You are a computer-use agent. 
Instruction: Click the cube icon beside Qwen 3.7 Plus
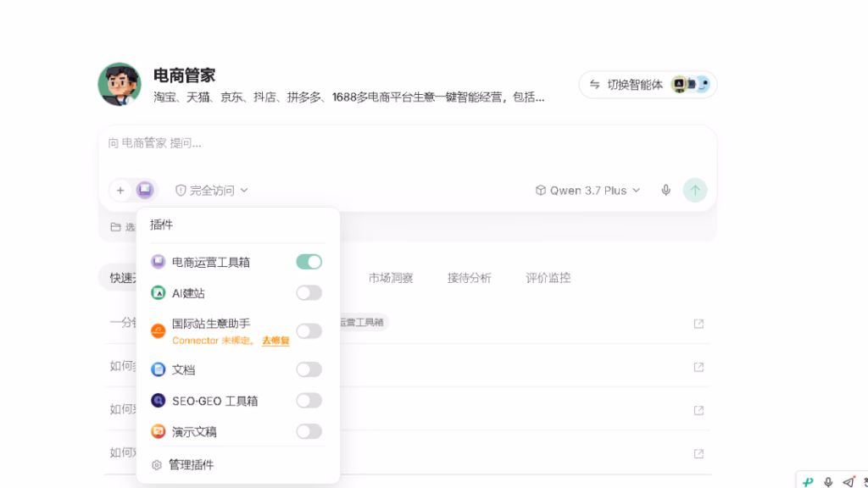(540, 191)
